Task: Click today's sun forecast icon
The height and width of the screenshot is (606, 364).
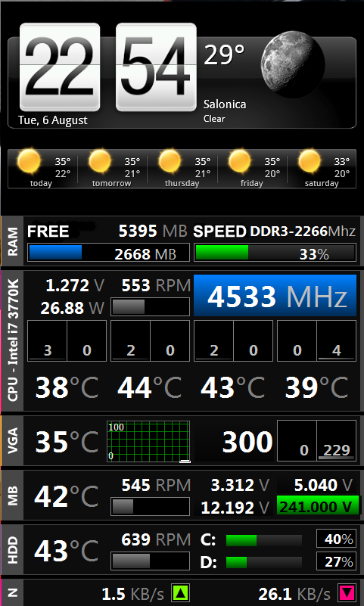Action: [30, 161]
